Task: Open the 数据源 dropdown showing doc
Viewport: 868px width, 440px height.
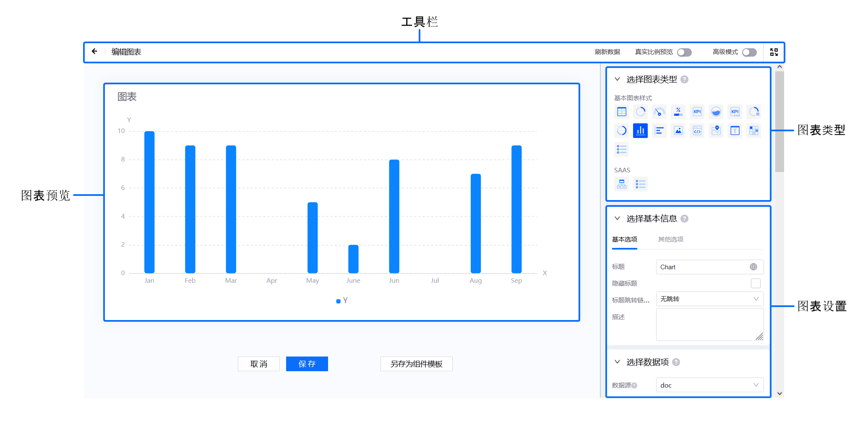Action: pos(710,385)
